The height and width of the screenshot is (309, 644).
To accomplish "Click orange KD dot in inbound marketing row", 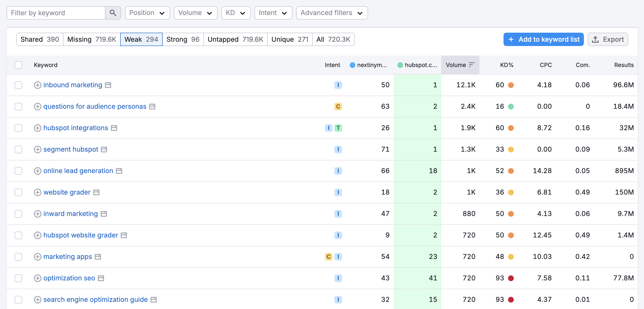I will 511,85.
